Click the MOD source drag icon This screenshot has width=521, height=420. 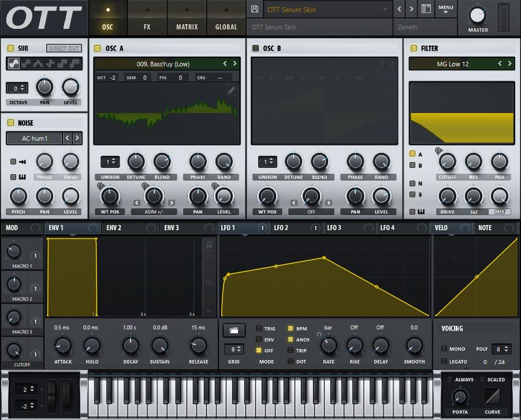click(35, 228)
